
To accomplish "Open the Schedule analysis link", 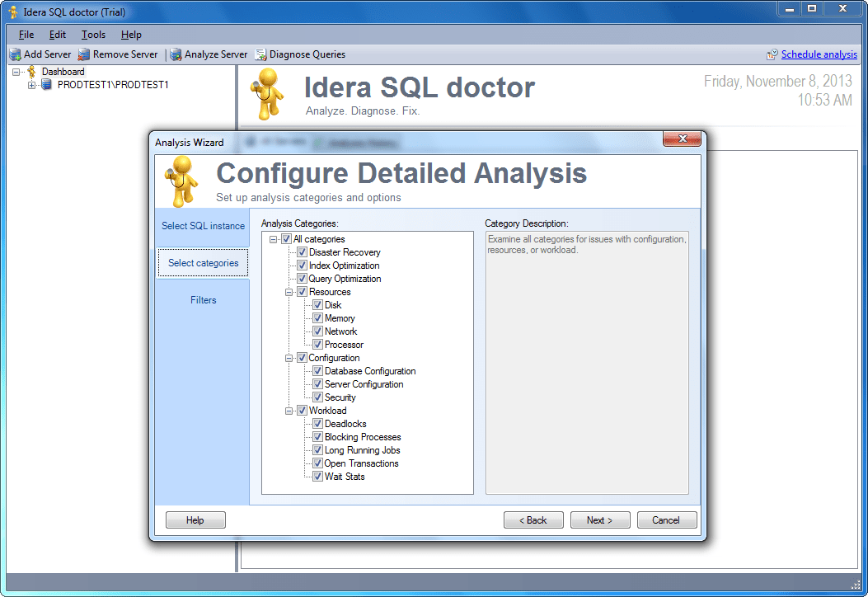I will [818, 54].
